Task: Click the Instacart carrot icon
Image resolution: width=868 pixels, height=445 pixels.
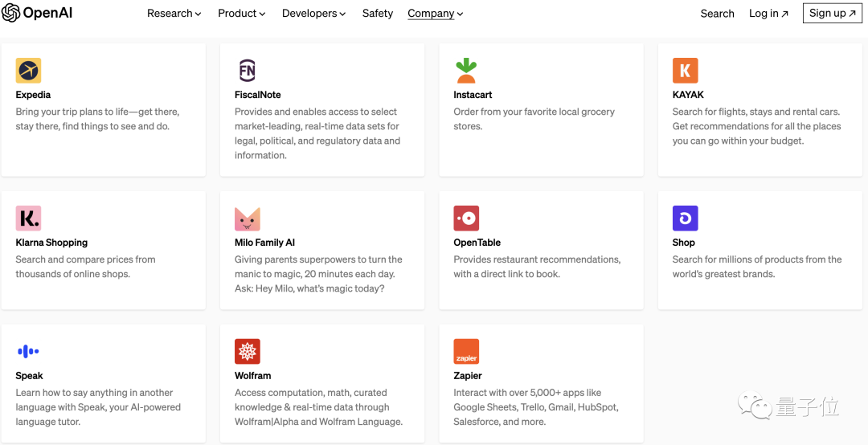Action: tap(466, 71)
